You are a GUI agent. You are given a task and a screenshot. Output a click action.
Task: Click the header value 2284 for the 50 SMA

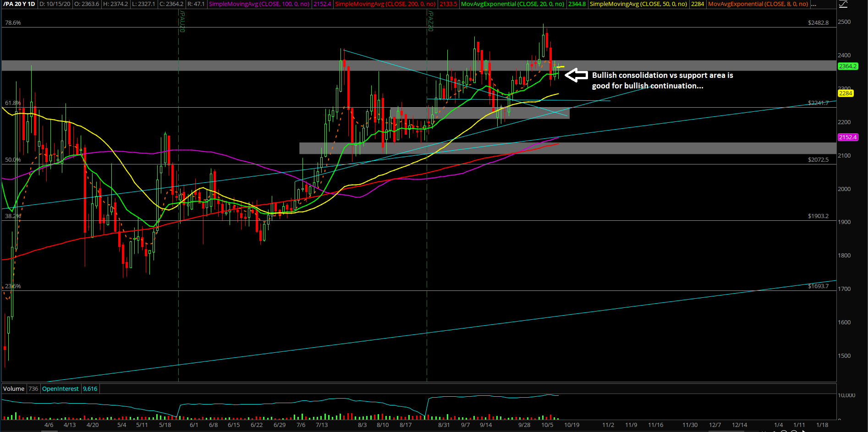pos(698,4)
